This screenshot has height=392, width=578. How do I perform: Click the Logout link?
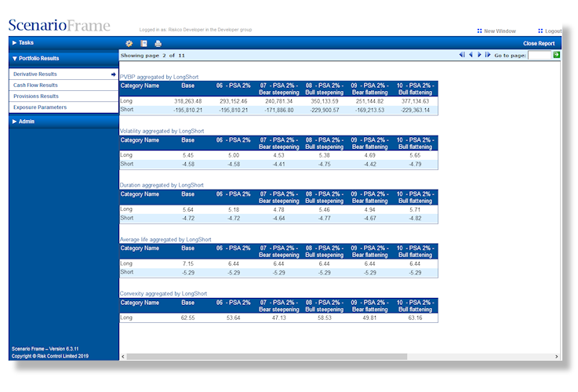[x=554, y=31]
